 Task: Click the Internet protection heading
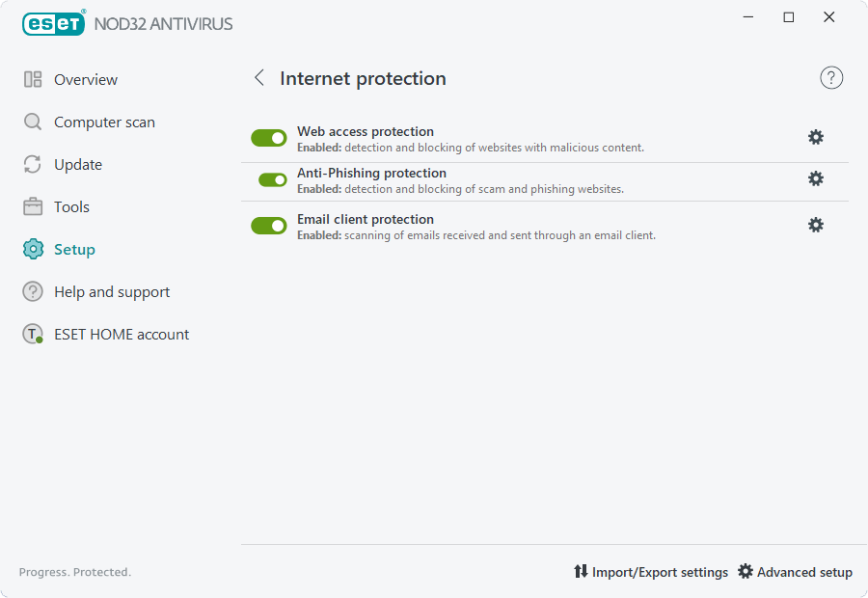pyautogui.click(x=363, y=79)
